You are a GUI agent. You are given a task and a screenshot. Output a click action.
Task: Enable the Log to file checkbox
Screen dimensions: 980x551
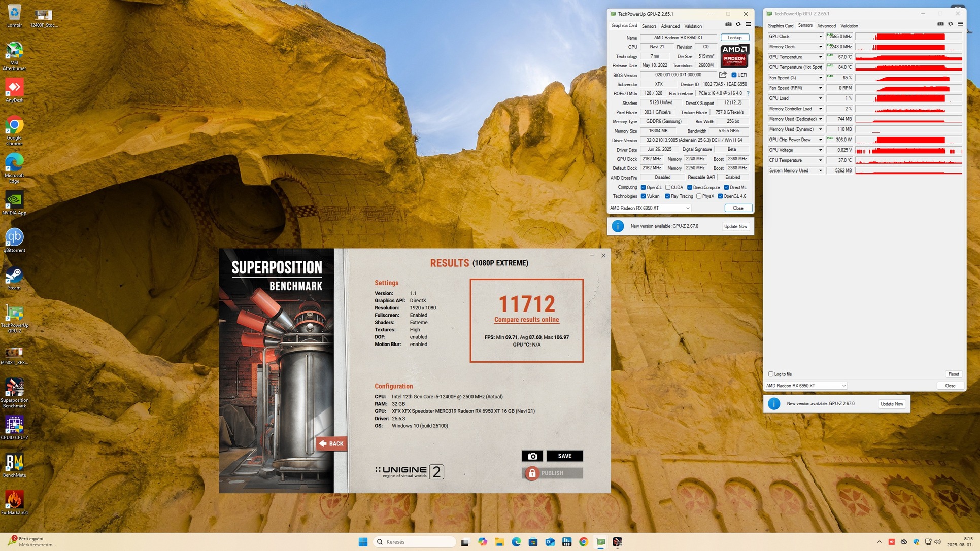(x=771, y=374)
